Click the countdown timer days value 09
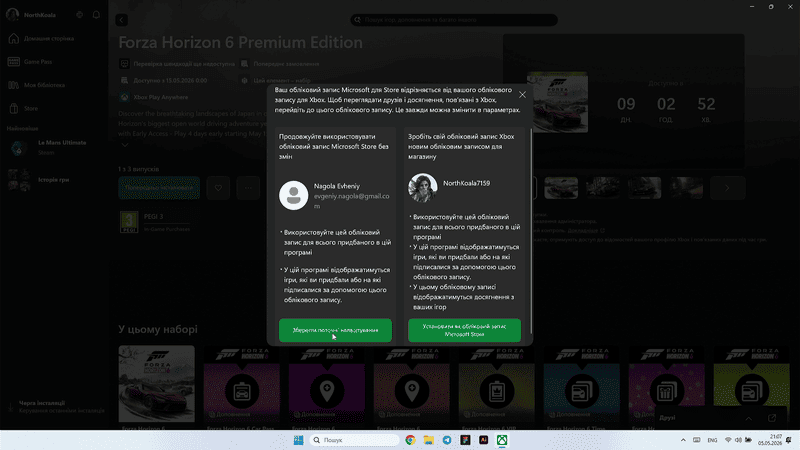The width and height of the screenshot is (800, 450). tap(626, 104)
